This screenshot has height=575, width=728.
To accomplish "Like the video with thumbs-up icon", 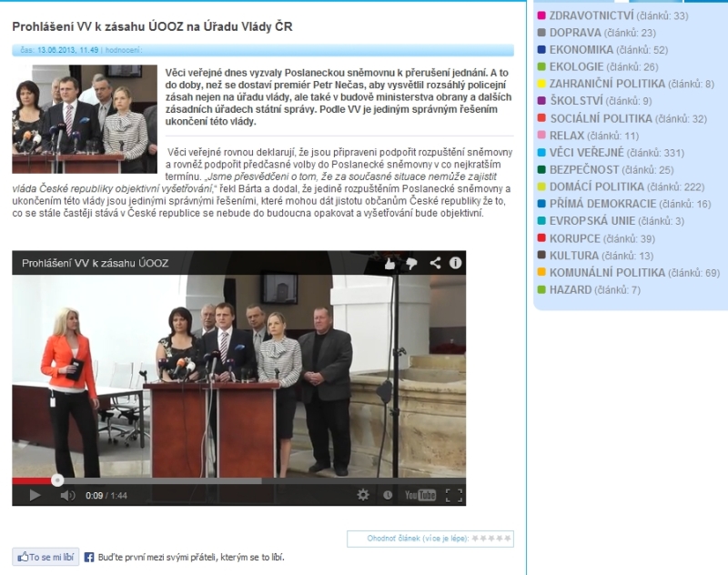I will [390, 263].
